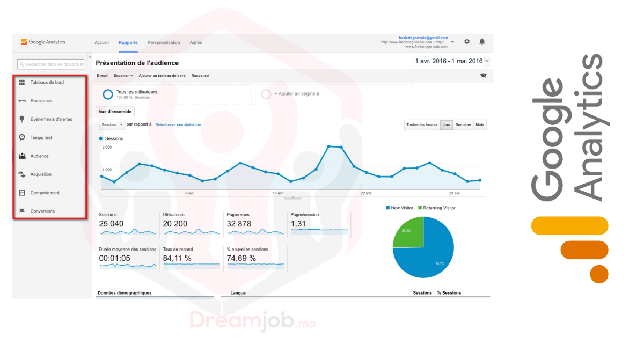
Task: Click the graduation cap help icon
Action: coord(483,76)
